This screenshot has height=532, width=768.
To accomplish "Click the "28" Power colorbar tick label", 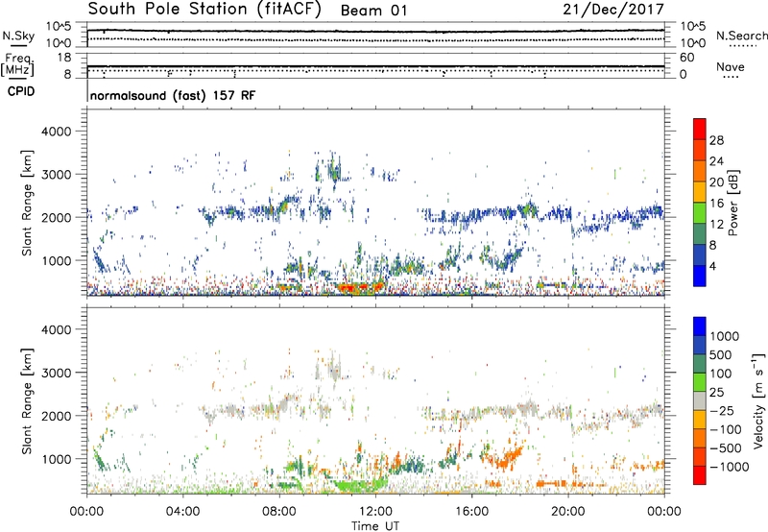I will [x=716, y=140].
